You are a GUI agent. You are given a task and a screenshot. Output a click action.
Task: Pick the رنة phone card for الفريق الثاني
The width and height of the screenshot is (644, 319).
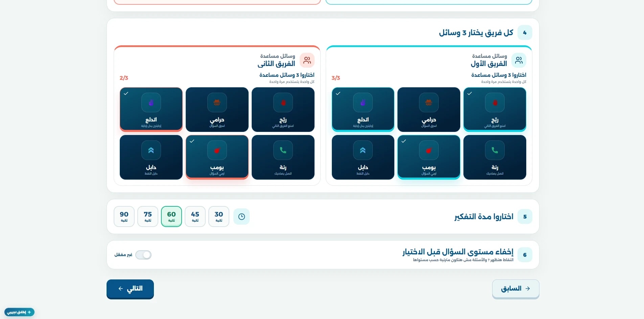[283, 157]
